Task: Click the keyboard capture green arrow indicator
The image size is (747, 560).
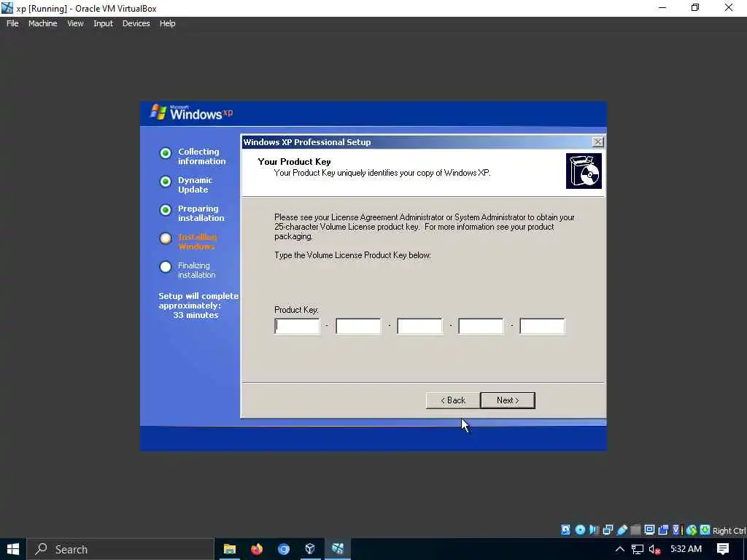Action: [705, 530]
